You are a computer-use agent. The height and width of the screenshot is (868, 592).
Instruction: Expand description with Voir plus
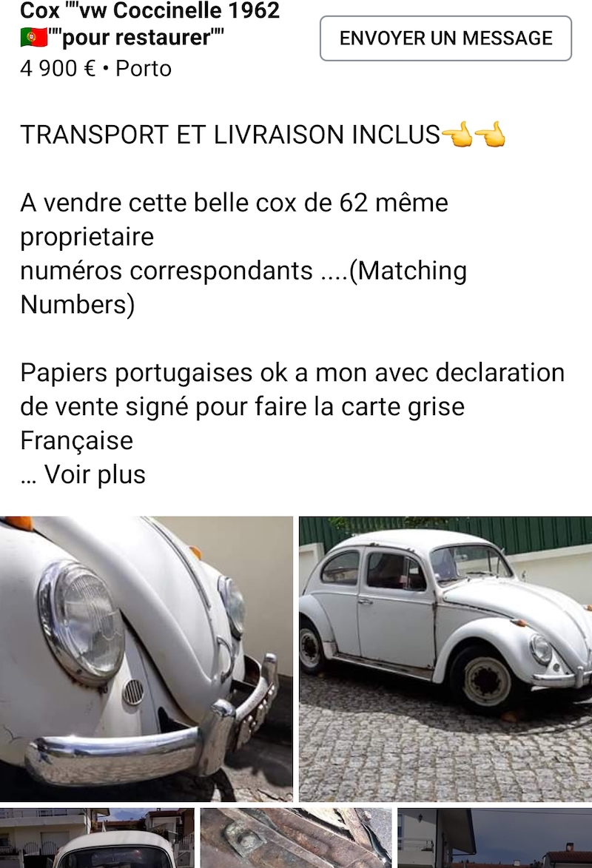(x=95, y=474)
